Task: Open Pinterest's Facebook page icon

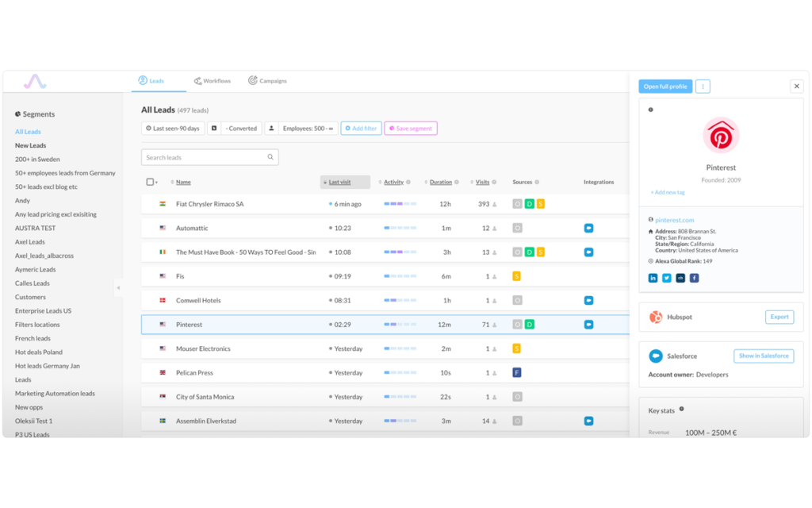Action: (x=694, y=279)
